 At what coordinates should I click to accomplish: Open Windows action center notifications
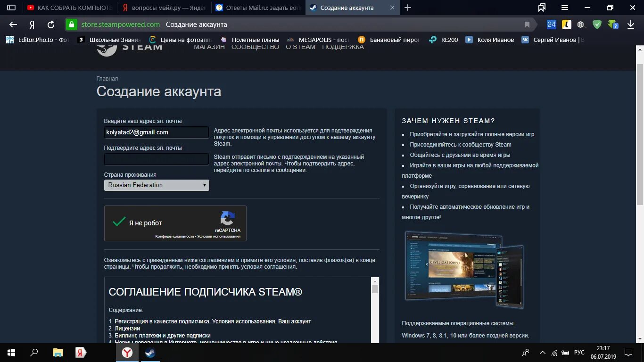[628, 353]
